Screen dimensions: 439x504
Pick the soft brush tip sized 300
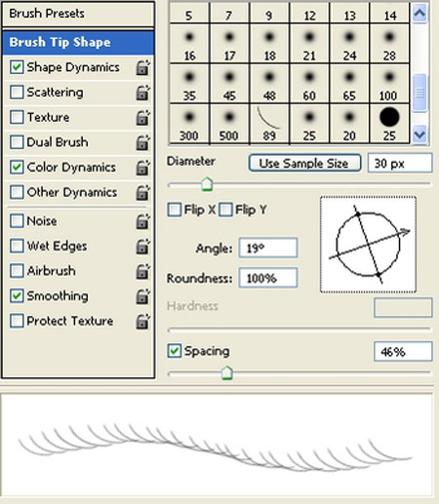point(189,124)
